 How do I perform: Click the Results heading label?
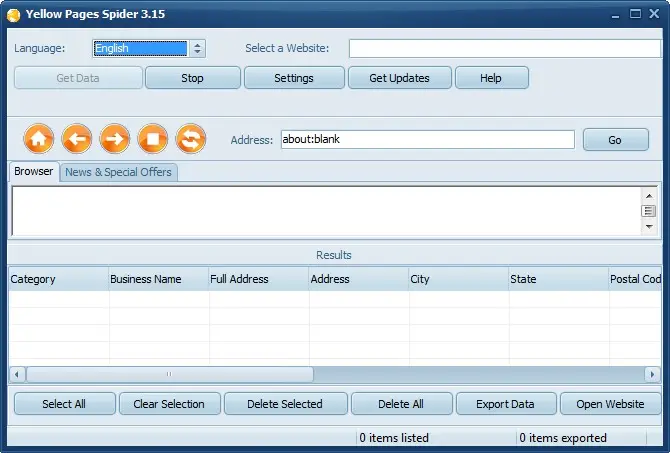click(x=334, y=255)
